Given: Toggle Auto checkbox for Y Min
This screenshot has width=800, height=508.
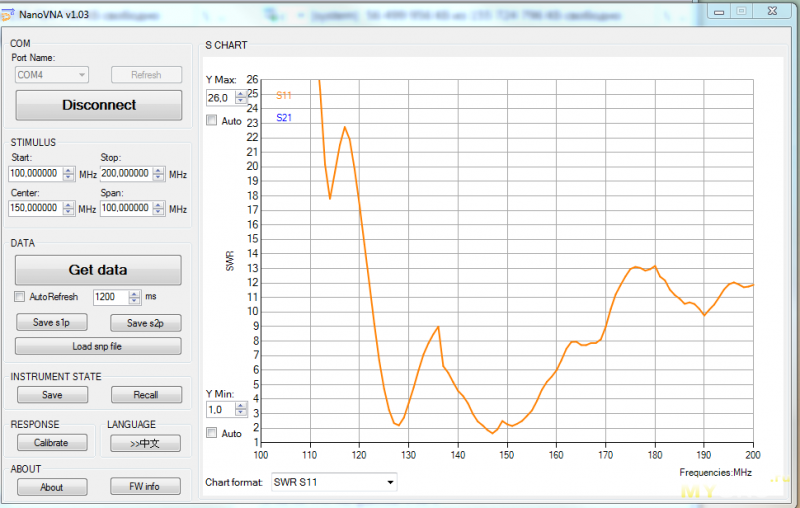Looking at the screenshot, I should (x=211, y=433).
